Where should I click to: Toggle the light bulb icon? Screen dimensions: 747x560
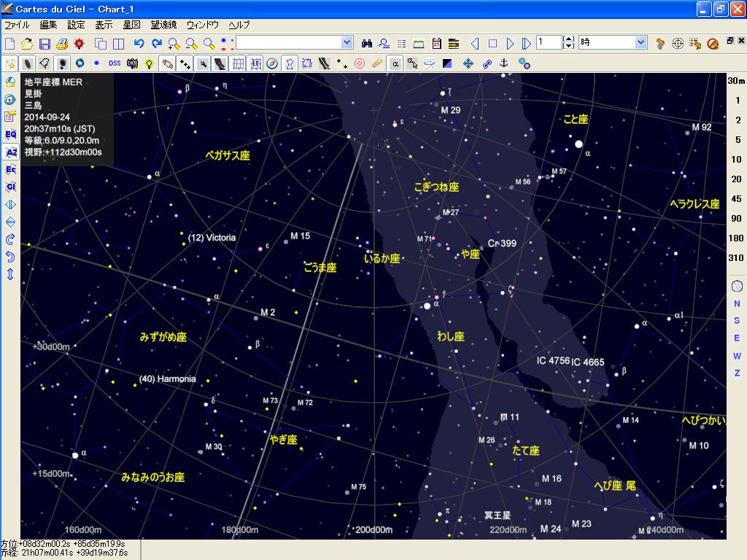point(149,63)
